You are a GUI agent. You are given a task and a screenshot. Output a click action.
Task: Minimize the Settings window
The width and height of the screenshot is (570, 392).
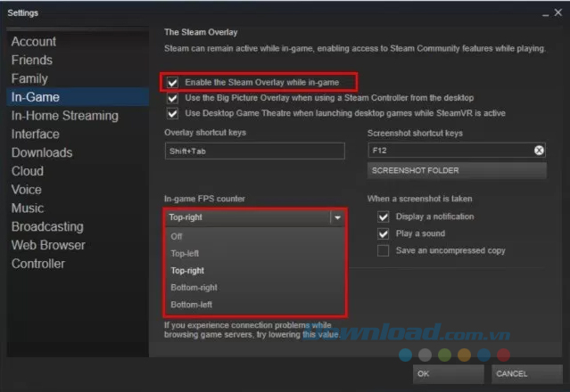point(545,13)
